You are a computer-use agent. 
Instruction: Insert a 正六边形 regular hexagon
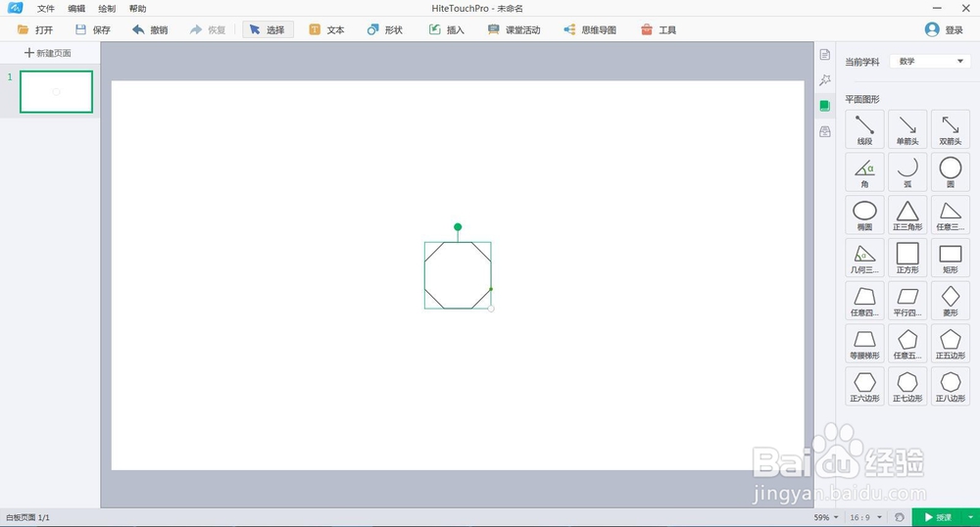pos(864,386)
